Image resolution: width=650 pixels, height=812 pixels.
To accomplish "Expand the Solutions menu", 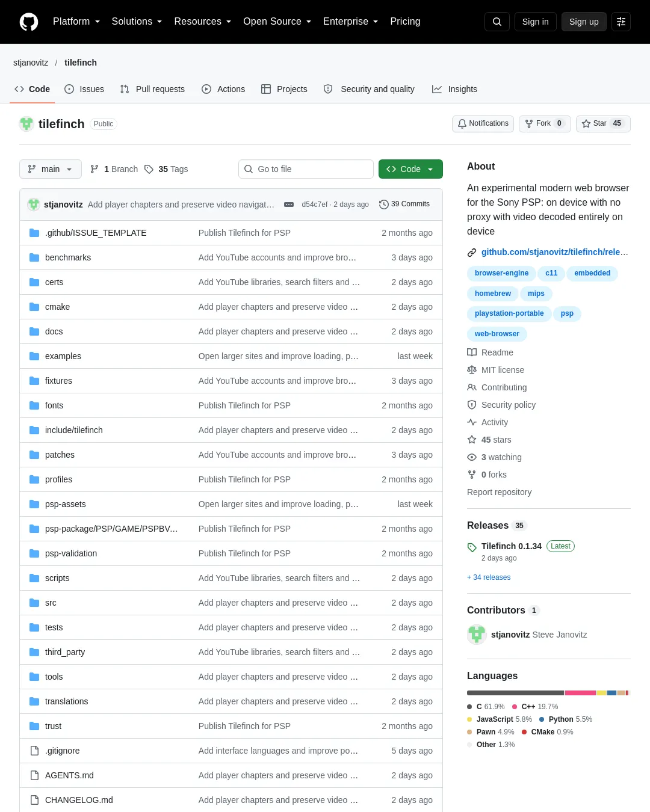I will tap(137, 22).
